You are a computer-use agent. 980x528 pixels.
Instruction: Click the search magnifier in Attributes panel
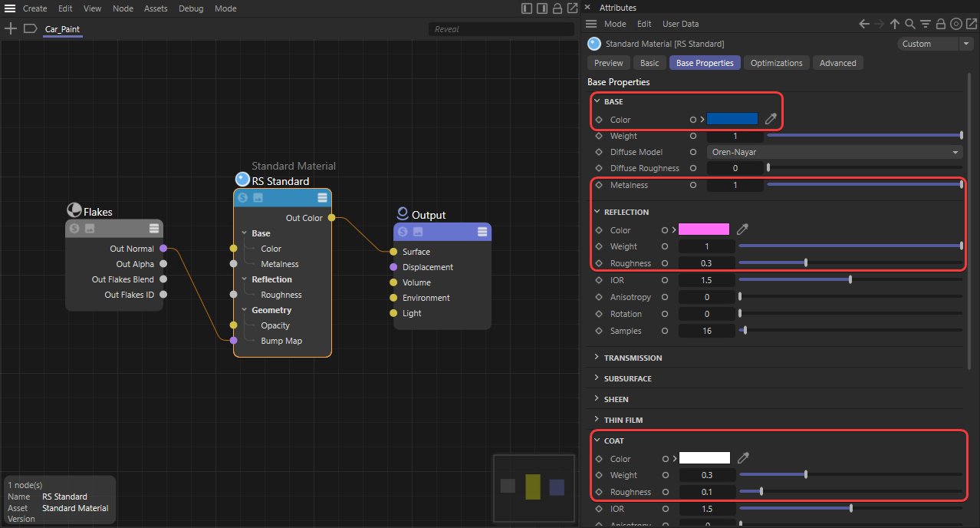tap(909, 25)
